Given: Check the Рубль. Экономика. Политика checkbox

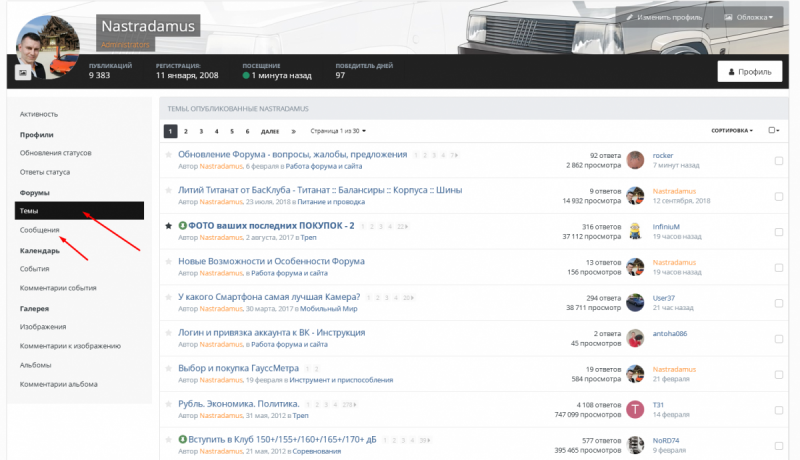Looking at the screenshot, I should tap(779, 411).
